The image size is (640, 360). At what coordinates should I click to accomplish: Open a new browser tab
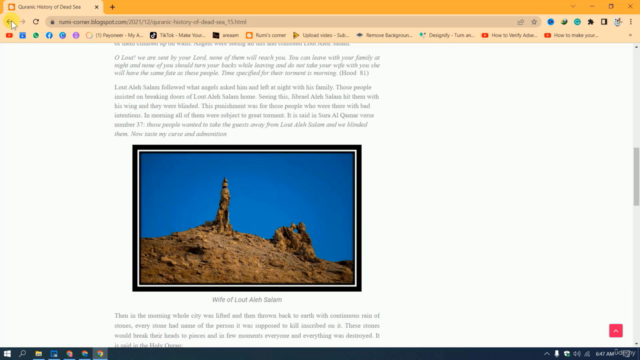pos(112,7)
